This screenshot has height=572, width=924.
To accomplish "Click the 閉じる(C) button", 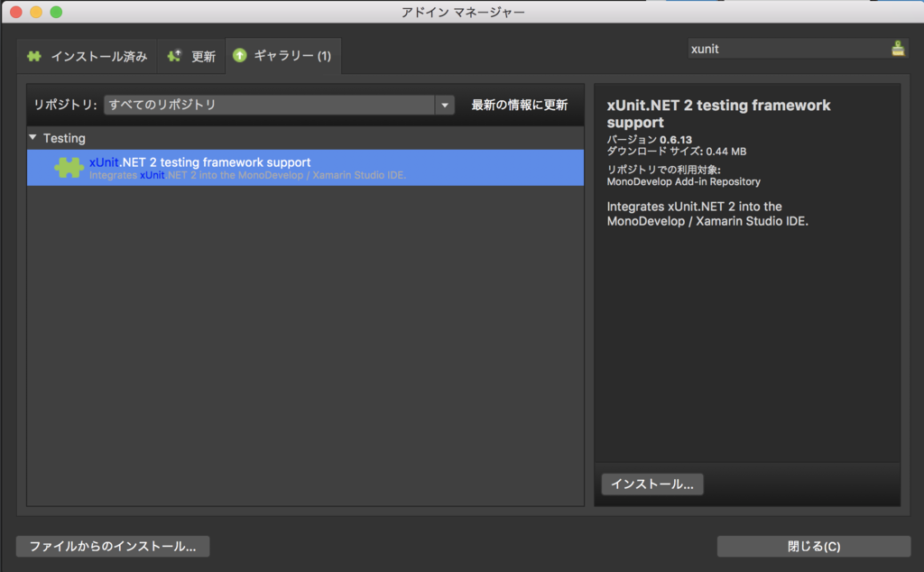I will (x=814, y=546).
